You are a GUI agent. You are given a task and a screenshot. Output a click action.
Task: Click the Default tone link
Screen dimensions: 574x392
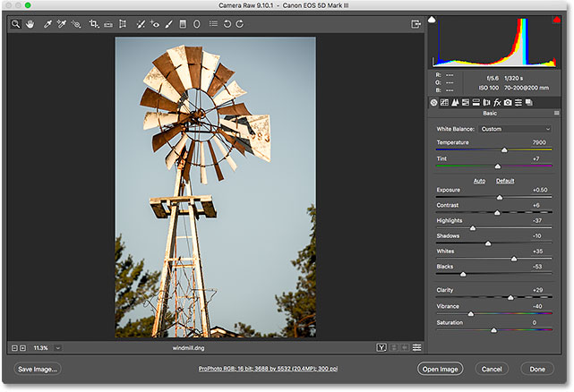(x=505, y=181)
